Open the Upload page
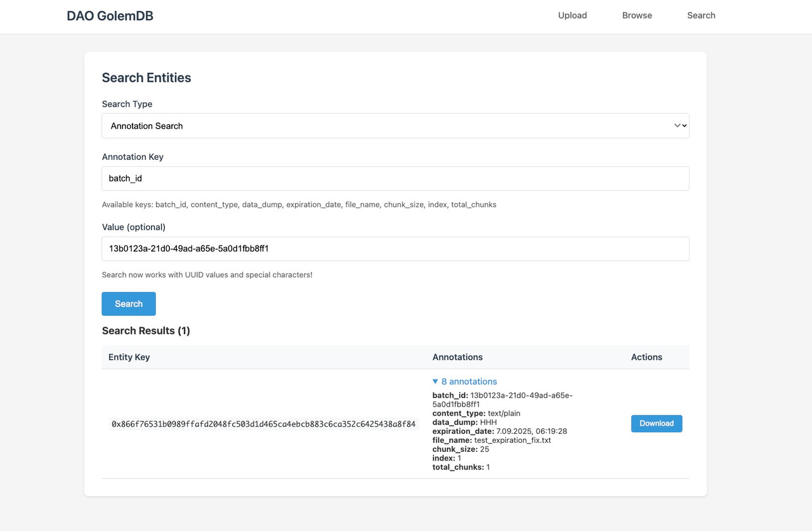Image resolution: width=812 pixels, height=531 pixels. tap(572, 15)
